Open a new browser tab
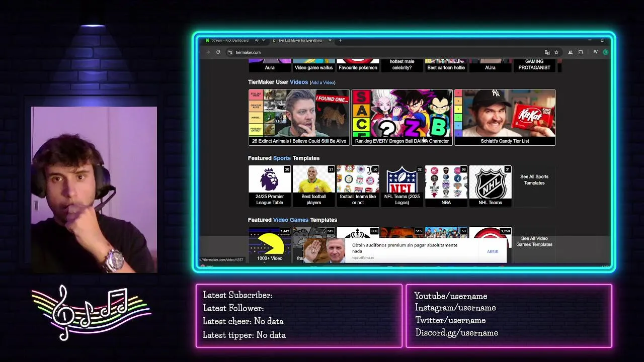 coord(340,40)
